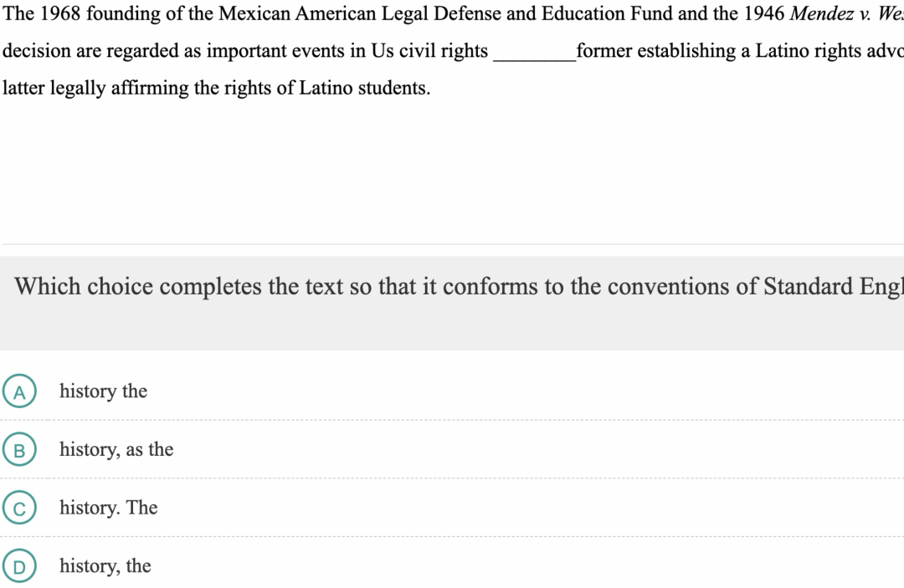Click the phrase 'Us civil rights'
The image size is (904, 588).
pos(429,51)
